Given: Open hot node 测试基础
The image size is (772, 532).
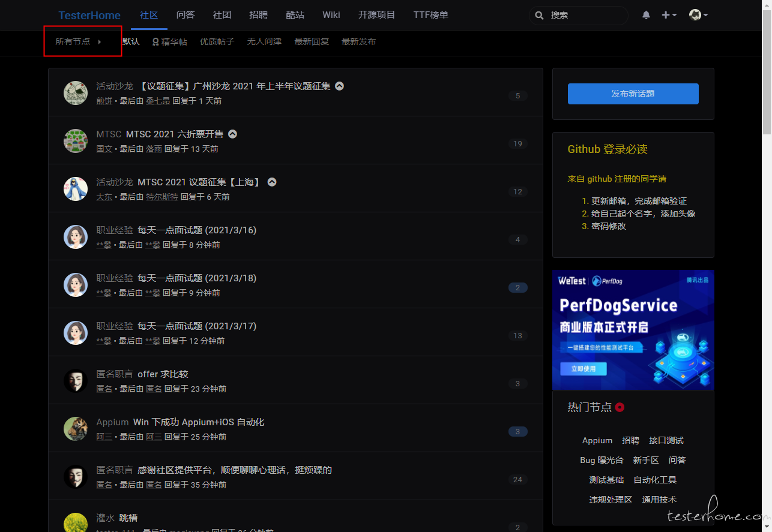Looking at the screenshot, I should 606,480.
